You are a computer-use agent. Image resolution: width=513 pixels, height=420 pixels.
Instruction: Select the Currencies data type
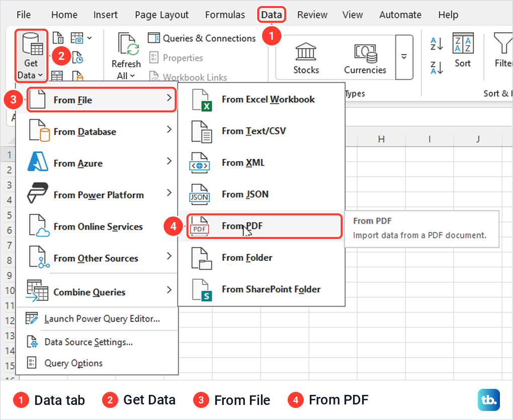click(365, 58)
